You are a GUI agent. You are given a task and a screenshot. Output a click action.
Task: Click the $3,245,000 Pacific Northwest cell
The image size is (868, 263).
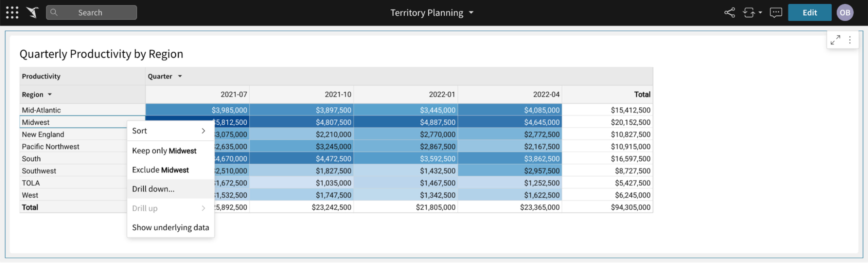pyautogui.click(x=302, y=146)
